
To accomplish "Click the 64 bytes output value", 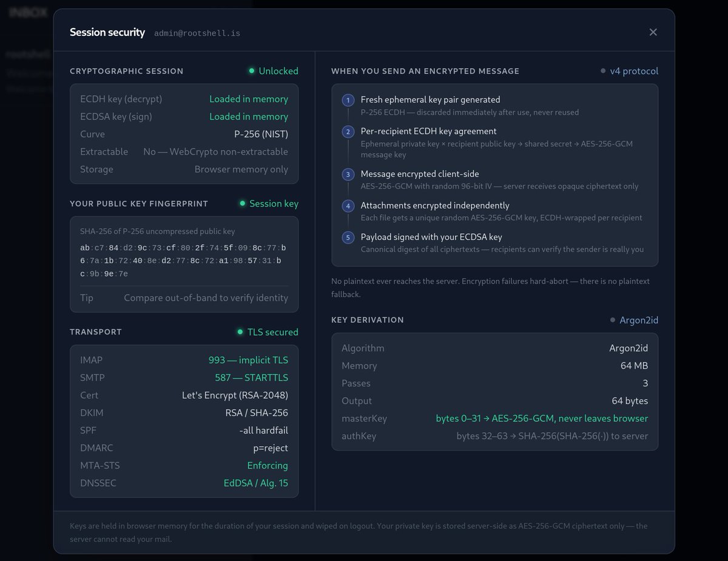I will point(630,401).
